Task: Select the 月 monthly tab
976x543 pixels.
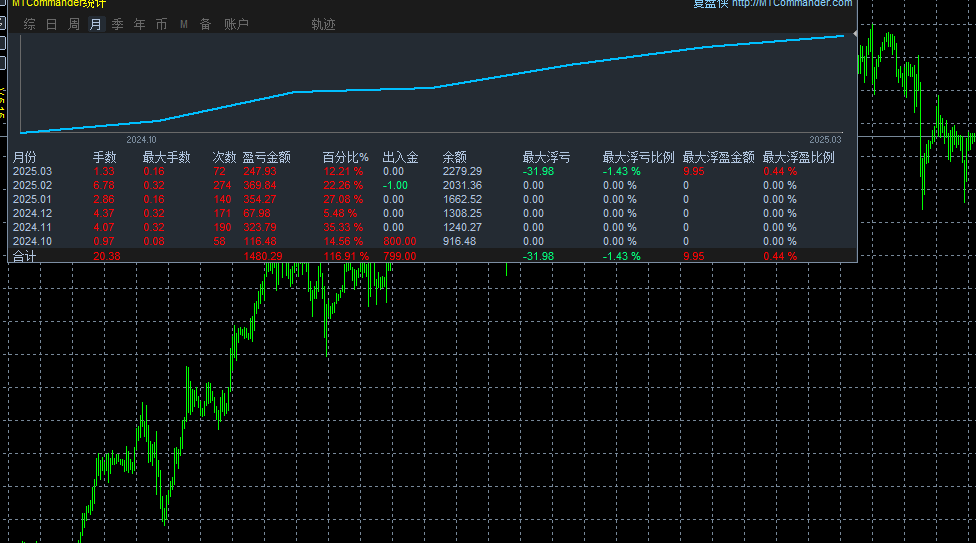Action: (95, 24)
